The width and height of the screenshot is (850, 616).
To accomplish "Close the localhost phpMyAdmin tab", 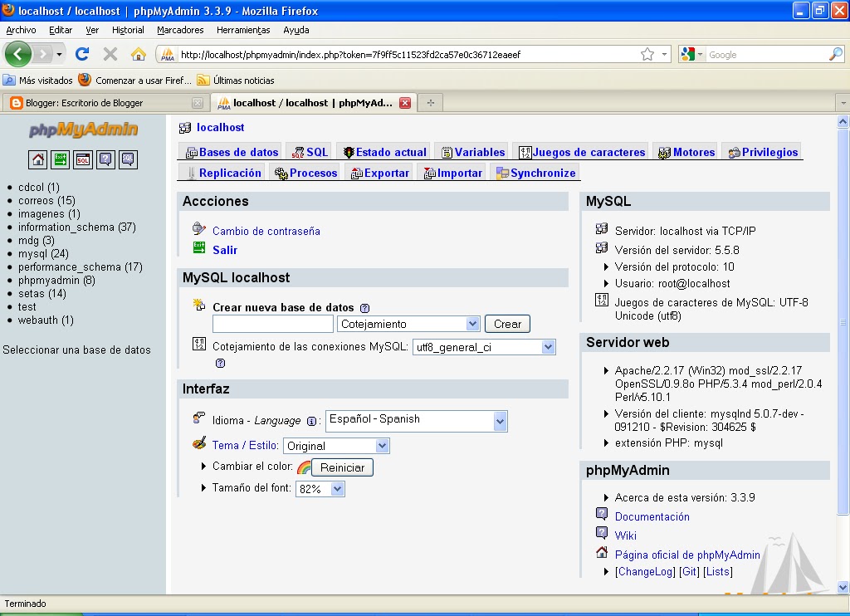I will point(405,103).
